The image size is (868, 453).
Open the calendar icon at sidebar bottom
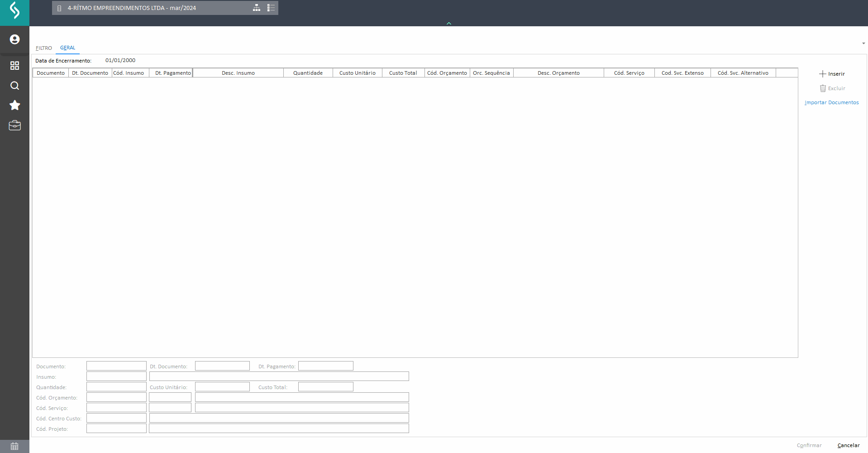point(14,446)
